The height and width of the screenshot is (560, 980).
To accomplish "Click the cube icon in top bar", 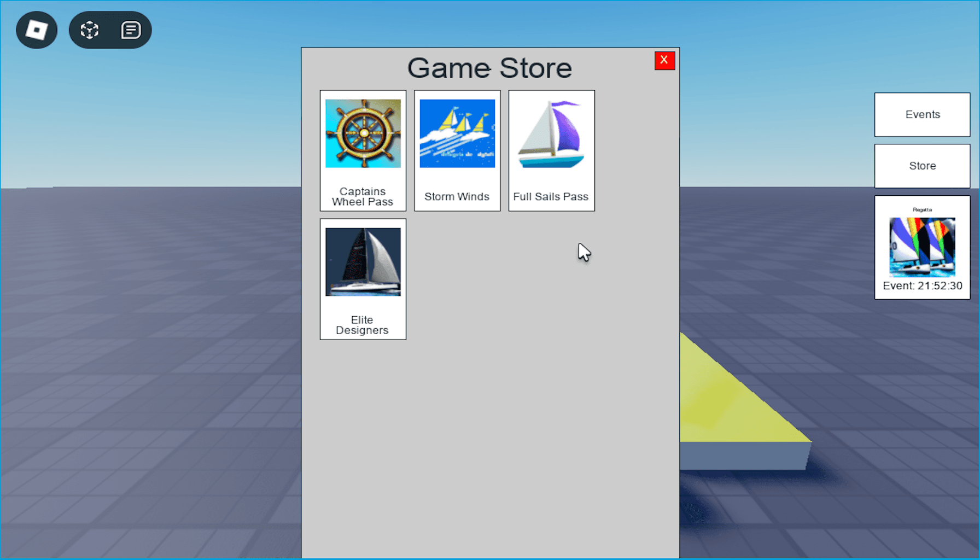I will (x=90, y=30).
